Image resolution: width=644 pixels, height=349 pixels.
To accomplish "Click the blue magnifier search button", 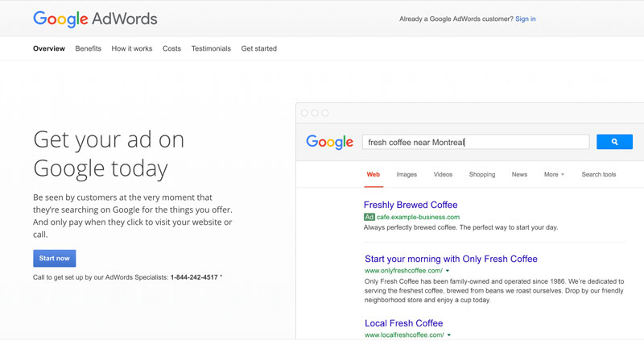I will [x=614, y=142].
